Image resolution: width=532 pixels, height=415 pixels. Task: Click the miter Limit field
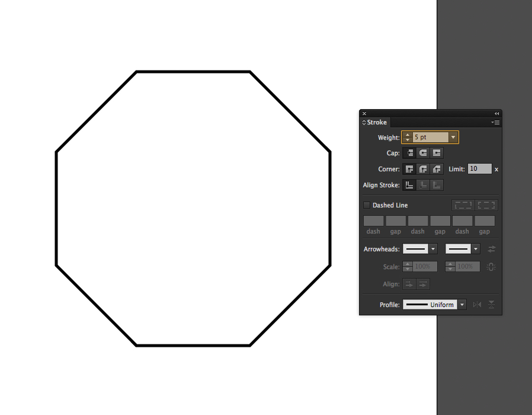point(480,169)
